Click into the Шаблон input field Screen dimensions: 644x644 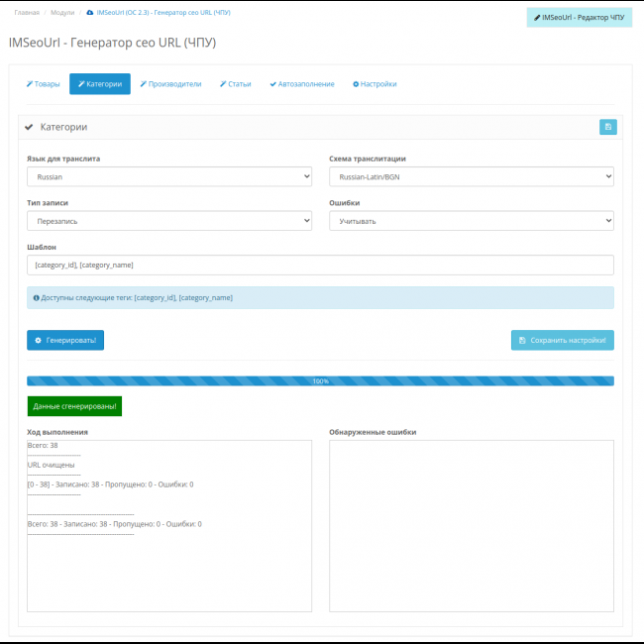click(x=320, y=265)
